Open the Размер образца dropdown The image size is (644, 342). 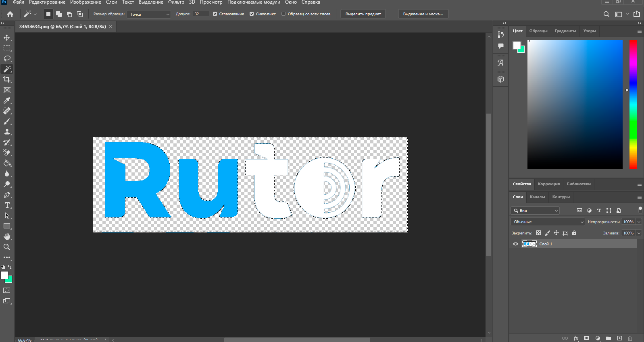[x=149, y=14]
